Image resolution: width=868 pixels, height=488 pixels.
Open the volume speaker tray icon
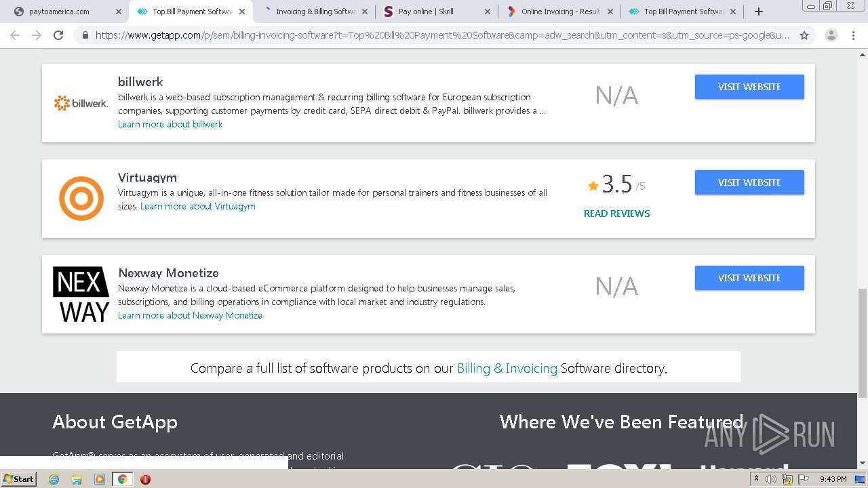[771, 479]
